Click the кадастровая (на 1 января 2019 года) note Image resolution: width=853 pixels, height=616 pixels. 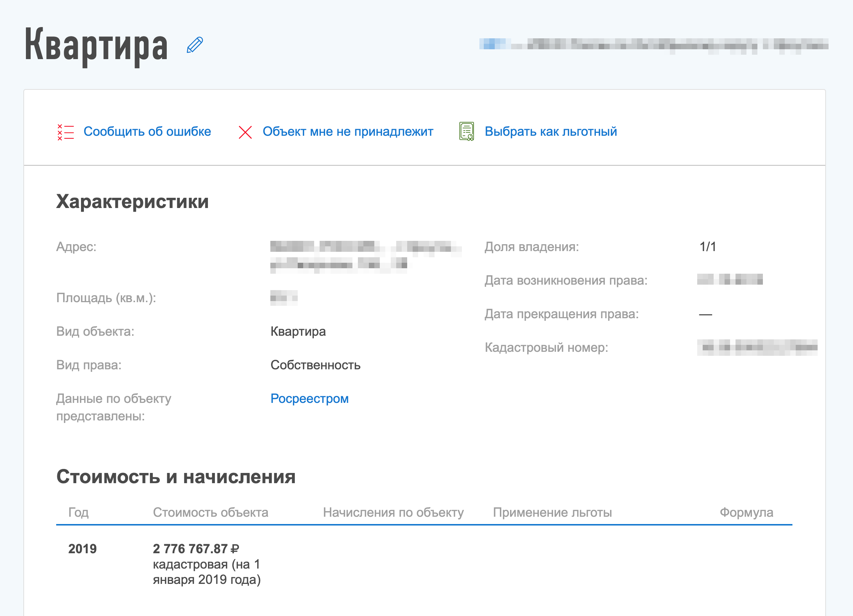pyautogui.click(x=207, y=572)
